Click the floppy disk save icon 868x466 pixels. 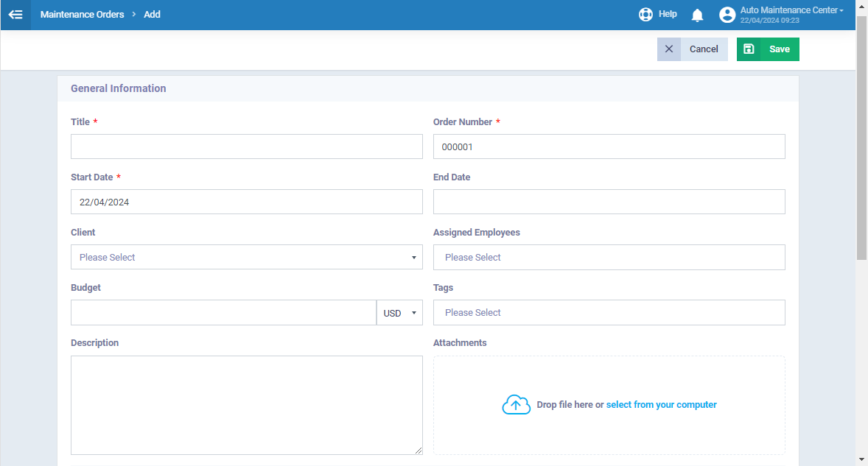click(749, 49)
